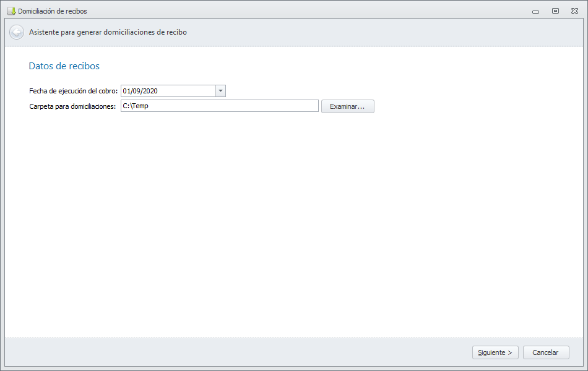Browse folders with the Examinar button
The height and width of the screenshot is (371, 588).
click(348, 106)
